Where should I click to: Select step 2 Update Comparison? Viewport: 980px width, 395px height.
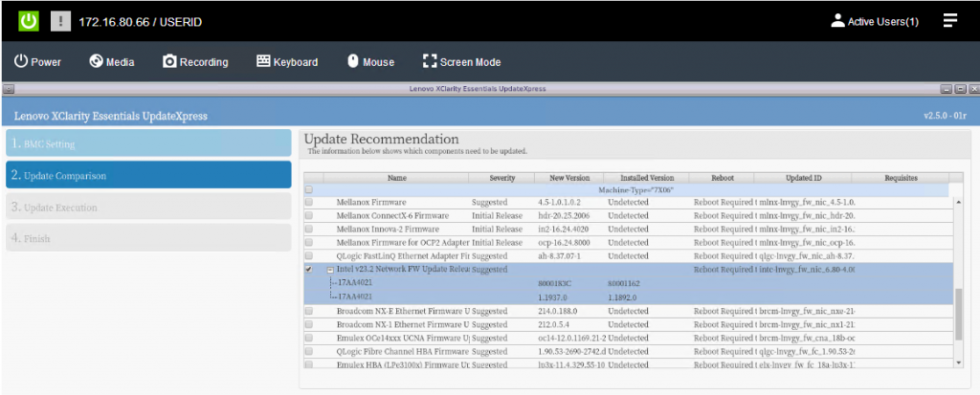(148, 175)
